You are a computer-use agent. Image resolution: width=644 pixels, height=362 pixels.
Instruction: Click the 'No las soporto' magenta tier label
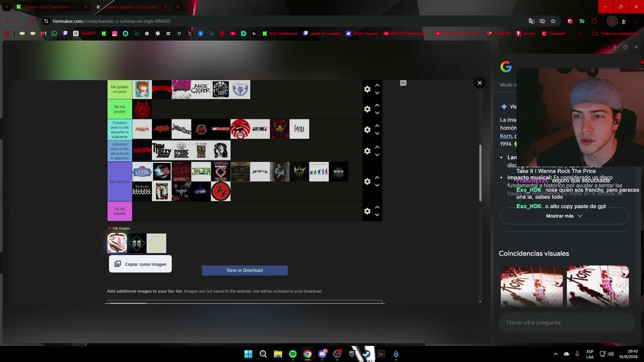click(120, 211)
